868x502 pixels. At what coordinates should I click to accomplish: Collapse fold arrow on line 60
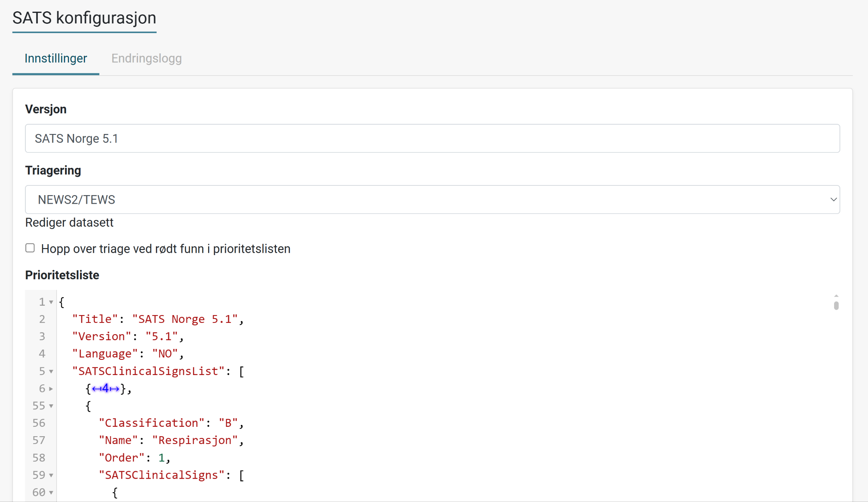[x=51, y=493]
